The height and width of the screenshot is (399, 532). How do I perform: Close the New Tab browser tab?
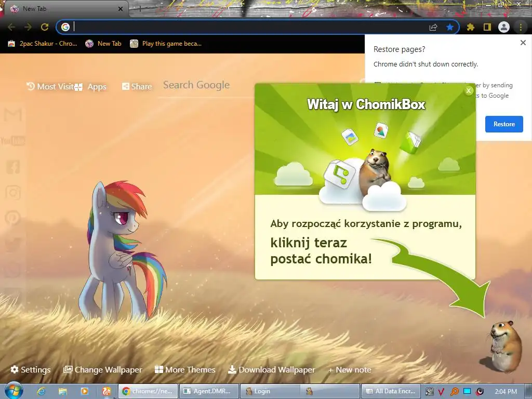(120, 9)
